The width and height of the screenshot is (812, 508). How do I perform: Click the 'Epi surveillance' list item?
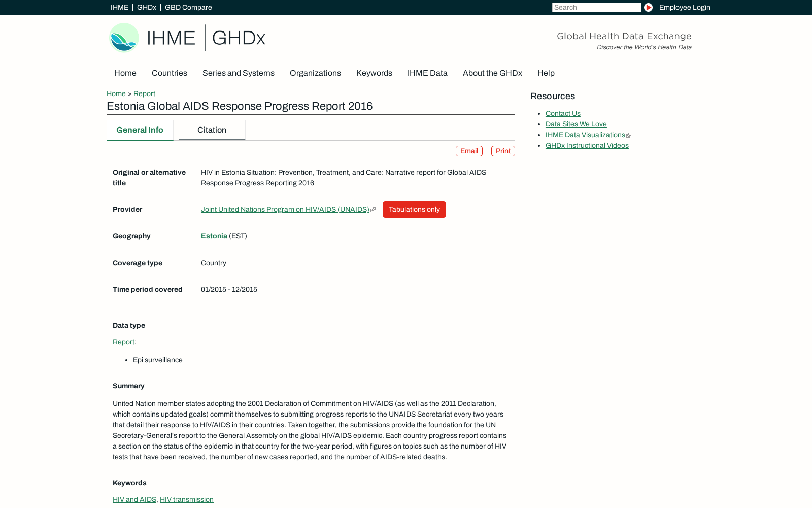coord(158,360)
